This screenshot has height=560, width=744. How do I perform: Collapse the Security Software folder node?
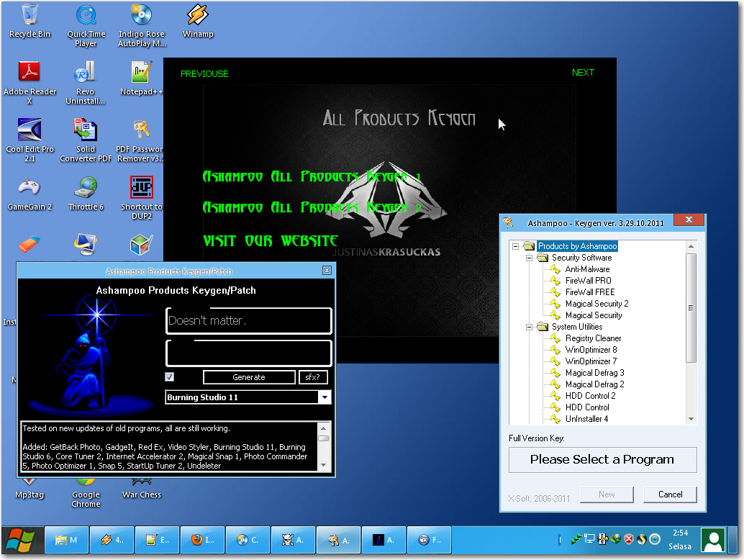[x=529, y=258]
